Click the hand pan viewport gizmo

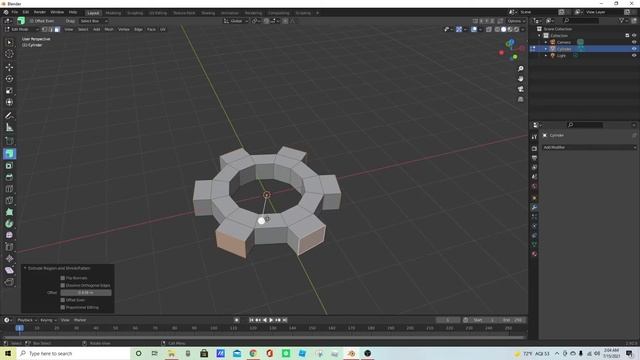[x=520, y=79]
